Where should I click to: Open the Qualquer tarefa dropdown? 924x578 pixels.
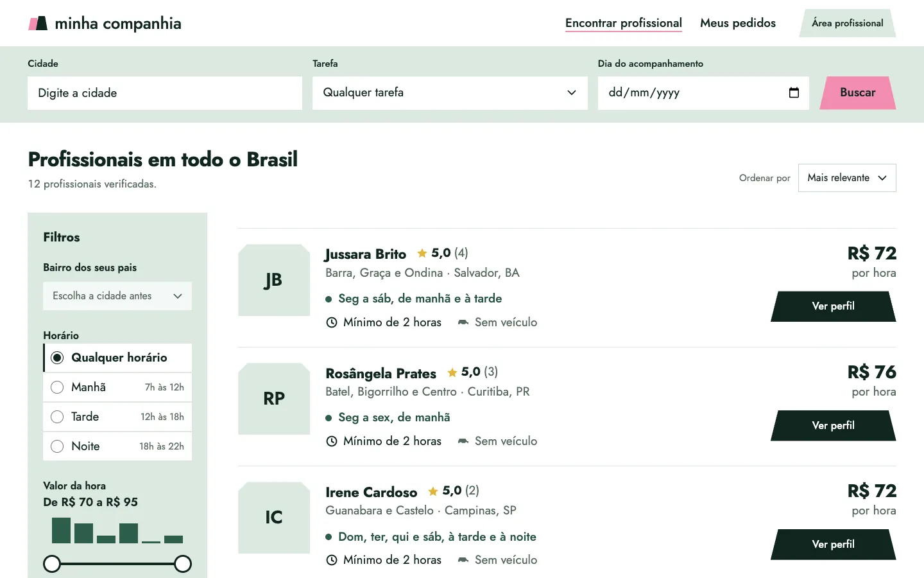(450, 92)
